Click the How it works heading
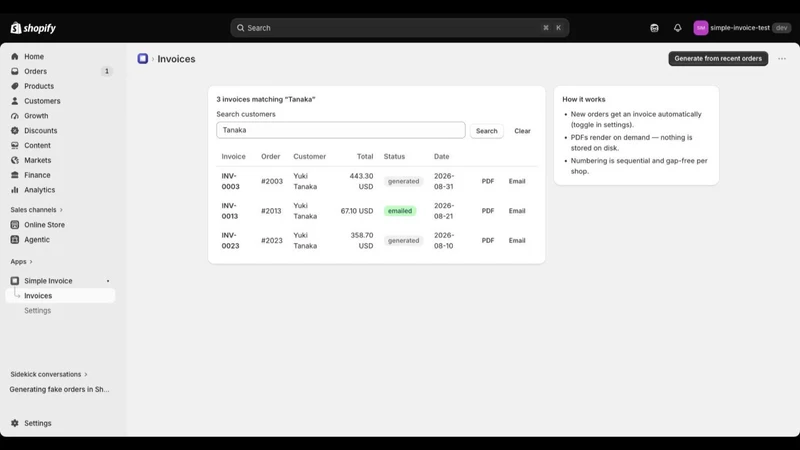This screenshot has width=800, height=450. (x=584, y=99)
